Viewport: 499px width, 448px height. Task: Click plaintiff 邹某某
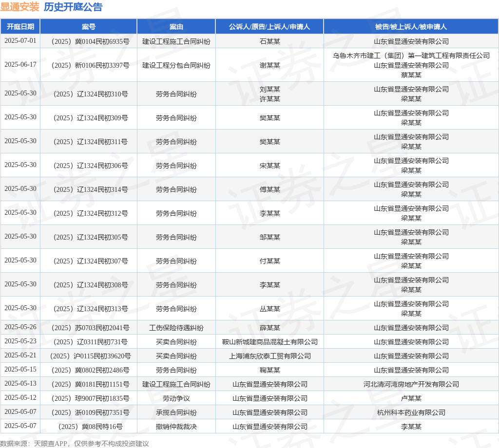270,237
